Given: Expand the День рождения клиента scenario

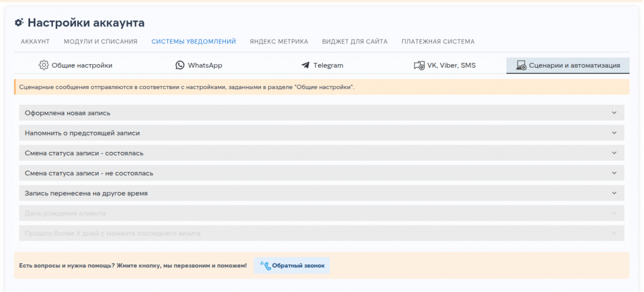Looking at the screenshot, I should (614, 214).
